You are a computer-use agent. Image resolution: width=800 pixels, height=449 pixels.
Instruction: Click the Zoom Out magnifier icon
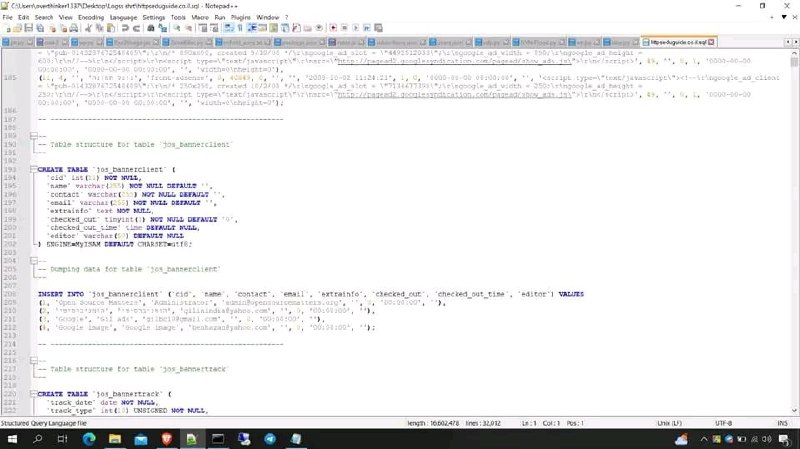(x=188, y=28)
